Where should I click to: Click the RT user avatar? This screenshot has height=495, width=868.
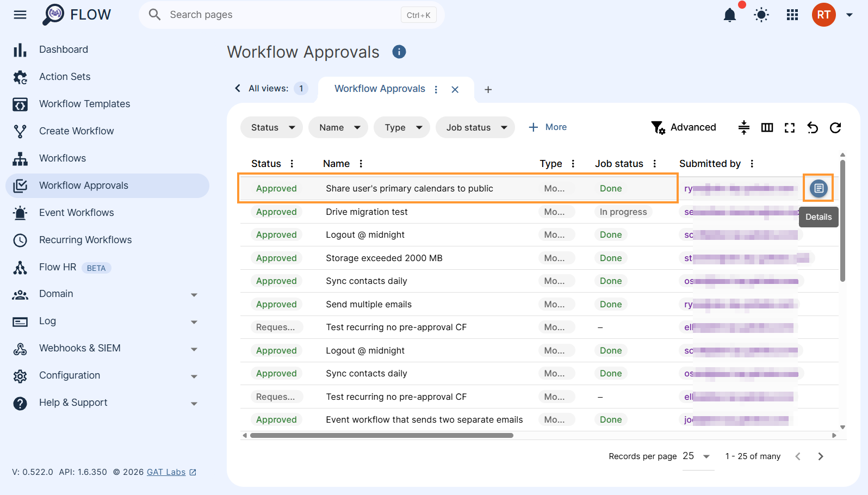[x=823, y=15]
